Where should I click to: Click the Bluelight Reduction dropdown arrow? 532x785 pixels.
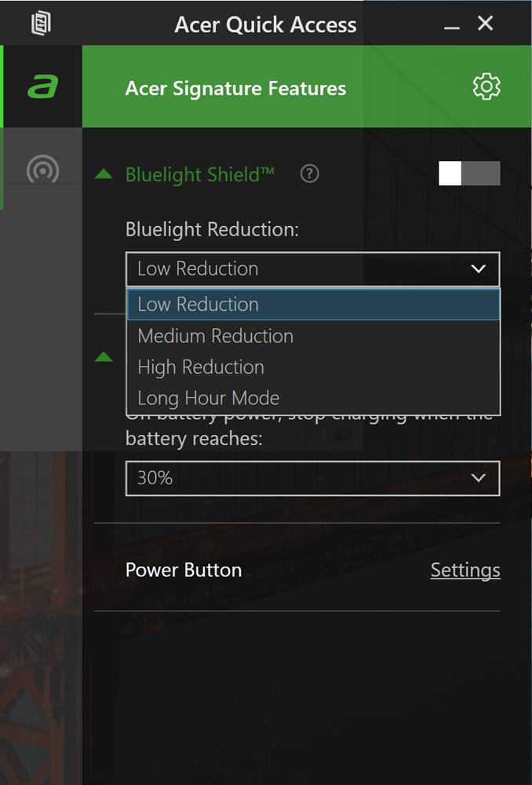point(478,268)
